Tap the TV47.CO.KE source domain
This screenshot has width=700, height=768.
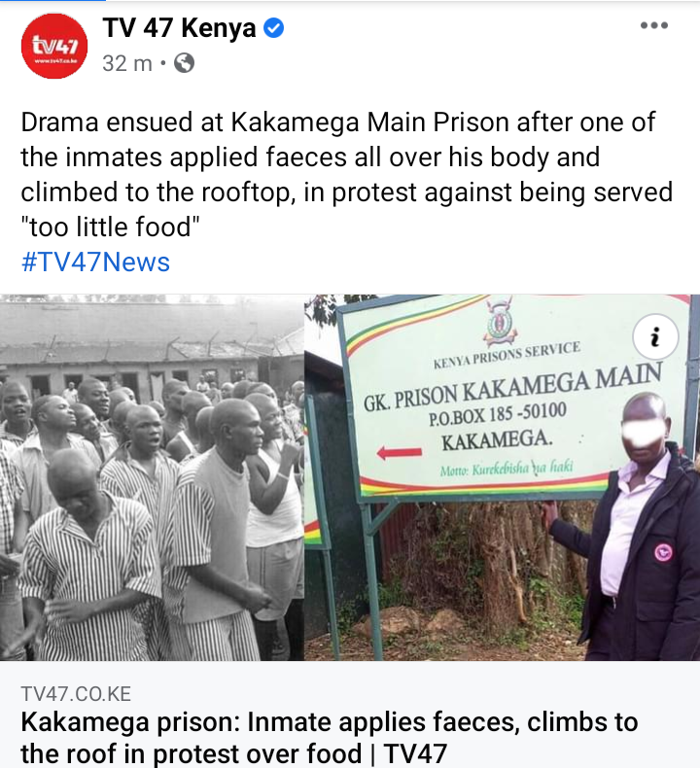[76, 693]
